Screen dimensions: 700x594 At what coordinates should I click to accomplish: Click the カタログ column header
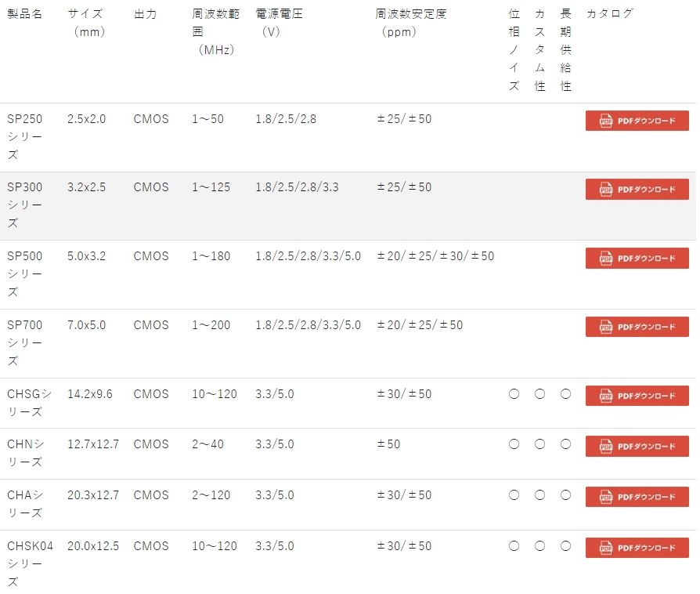point(609,13)
